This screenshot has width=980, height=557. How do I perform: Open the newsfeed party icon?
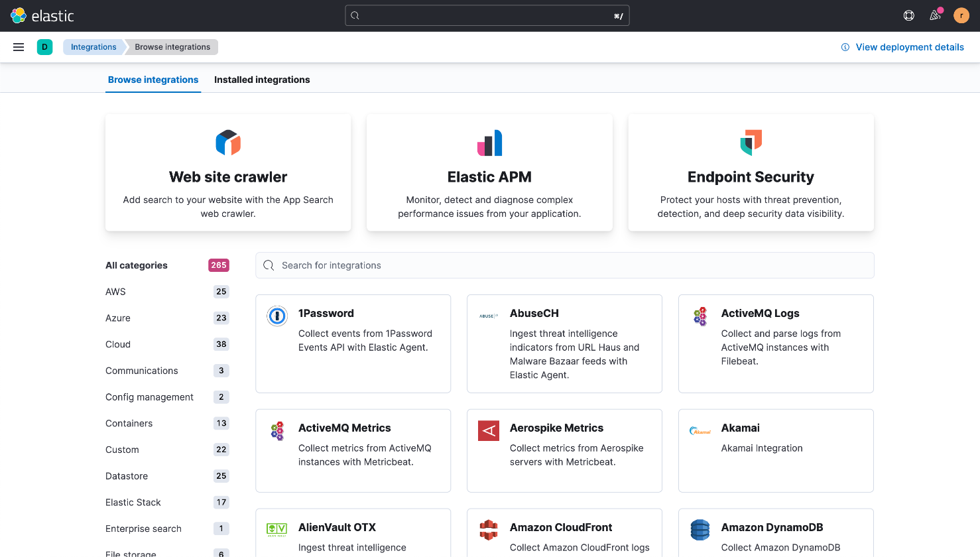click(x=936, y=15)
